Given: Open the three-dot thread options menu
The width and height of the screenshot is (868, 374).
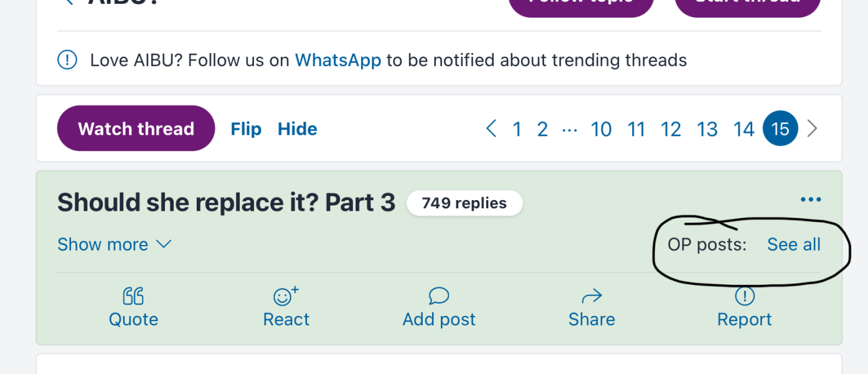Looking at the screenshot, I should 811,200.
